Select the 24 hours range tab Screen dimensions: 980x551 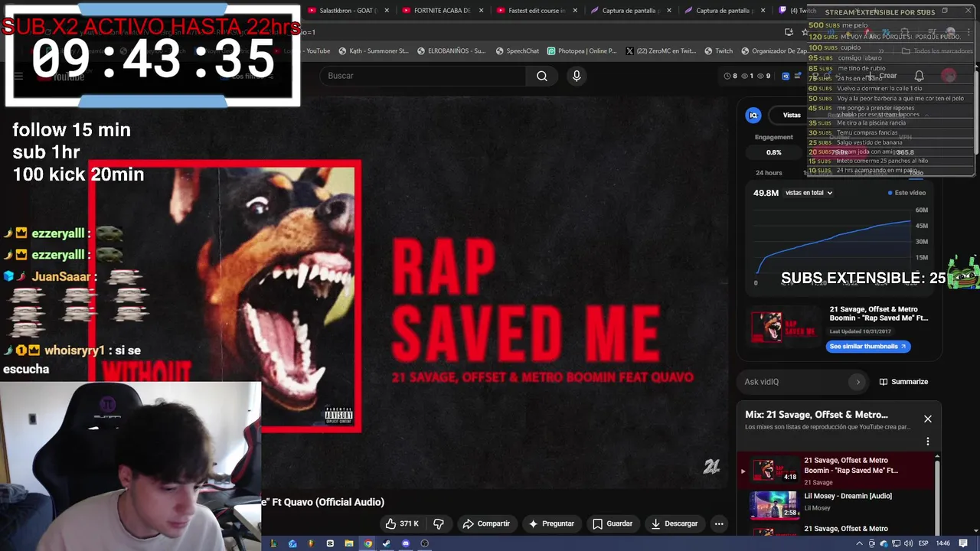(769, 173)
